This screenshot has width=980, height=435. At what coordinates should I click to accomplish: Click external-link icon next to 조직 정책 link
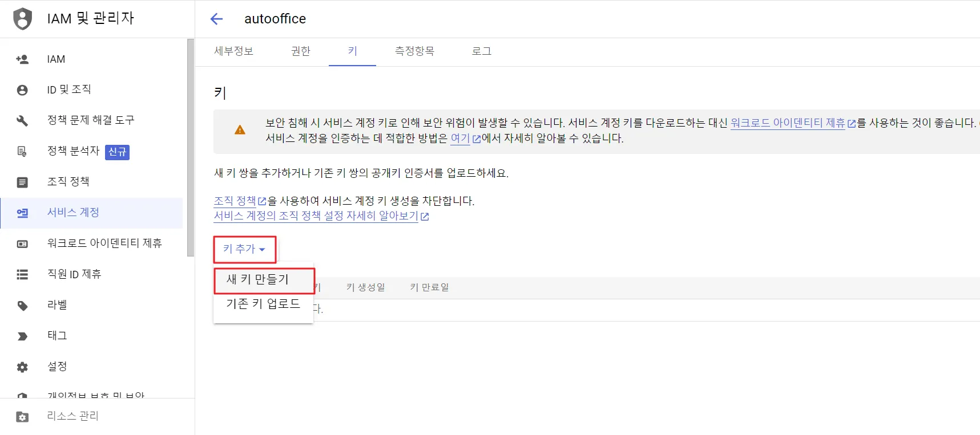point(262,201)
